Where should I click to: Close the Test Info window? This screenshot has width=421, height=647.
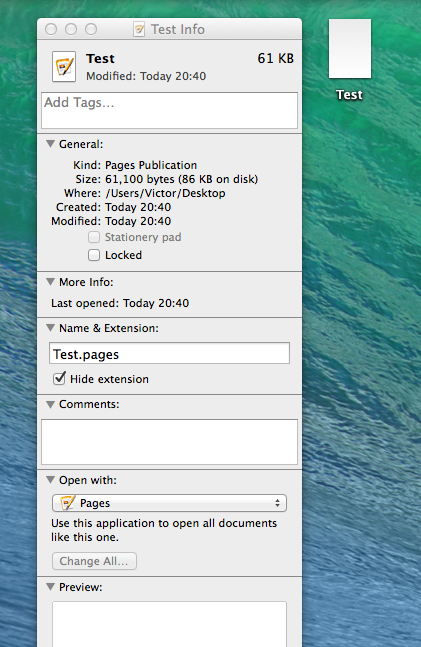click(51, 29)
